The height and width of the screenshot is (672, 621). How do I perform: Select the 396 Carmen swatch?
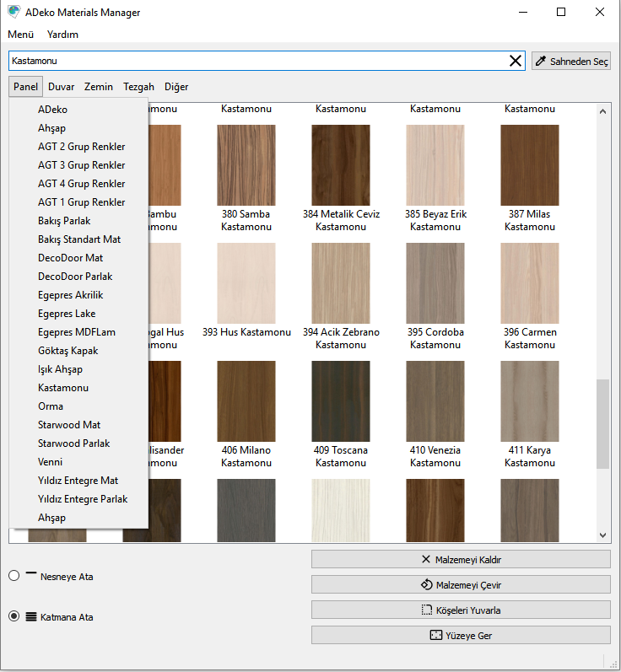(x=530, y=283)
